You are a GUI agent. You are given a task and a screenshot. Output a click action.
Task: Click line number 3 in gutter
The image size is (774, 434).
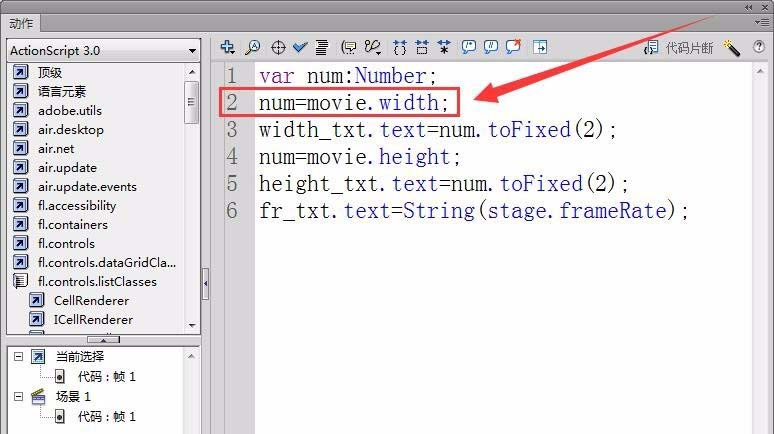coord(232,130)
